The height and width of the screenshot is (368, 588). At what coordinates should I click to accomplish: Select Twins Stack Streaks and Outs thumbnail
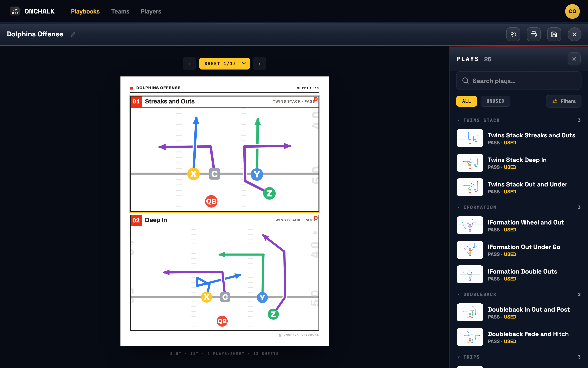[470, 138]
